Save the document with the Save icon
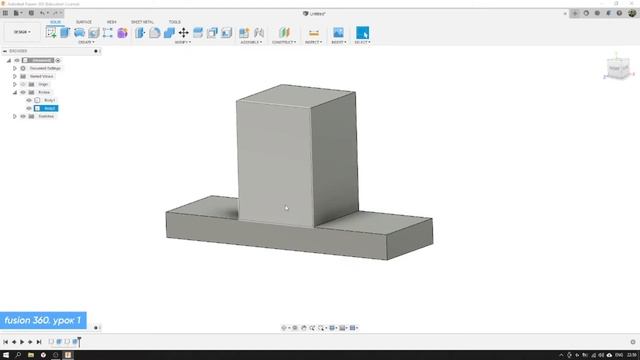640x360 pixels. pyautogui.click(x=31, y=13)
